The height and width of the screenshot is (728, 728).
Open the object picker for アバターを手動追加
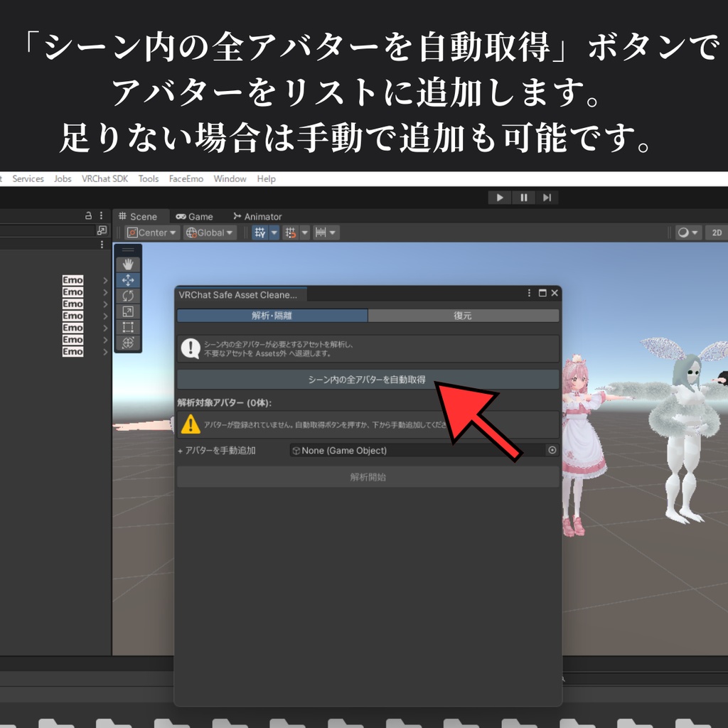(x=554, y=450)
